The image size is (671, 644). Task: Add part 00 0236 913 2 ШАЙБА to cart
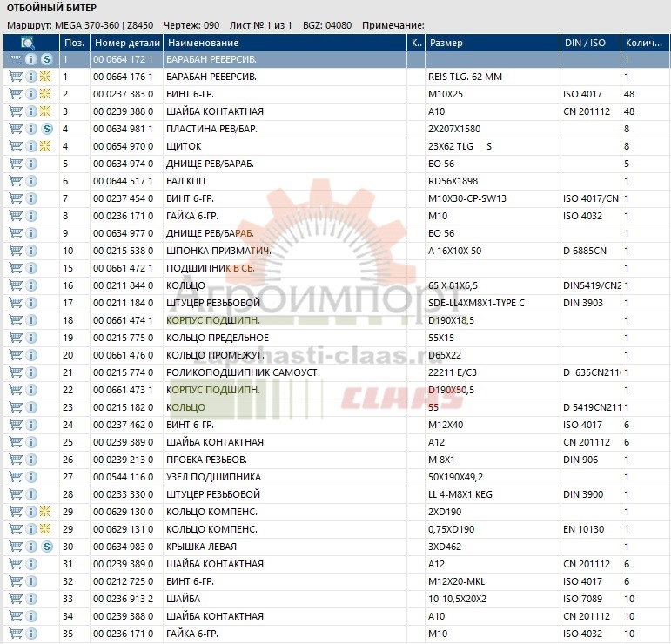[x=16, y=599]
